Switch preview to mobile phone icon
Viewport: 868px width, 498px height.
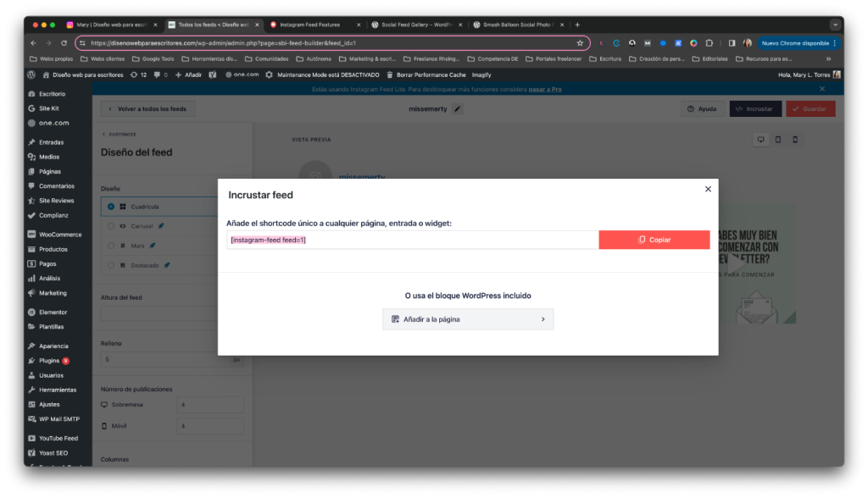795,139
